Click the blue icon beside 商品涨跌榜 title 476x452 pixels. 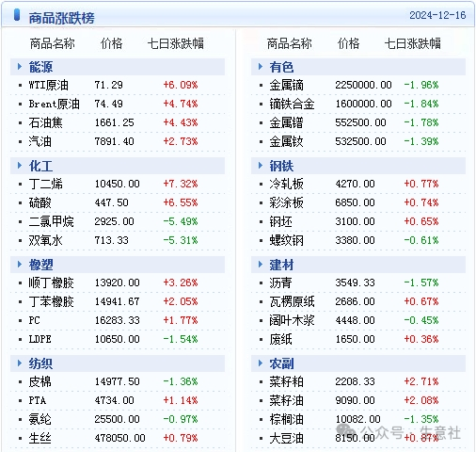tap(17, 15)
